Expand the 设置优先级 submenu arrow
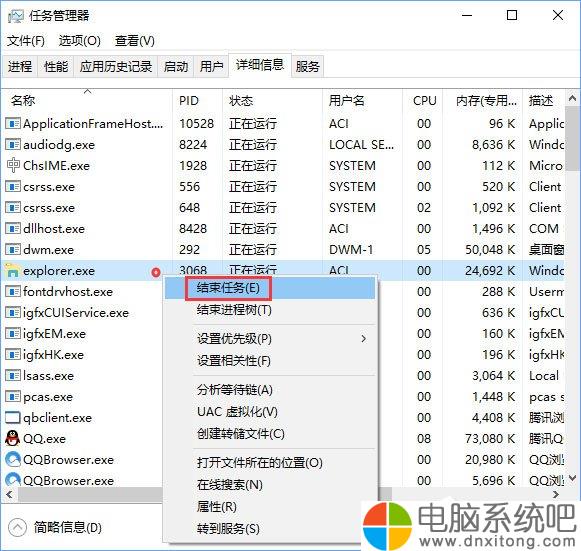Image resolution: width=581 pixels, height=551 pixels. pos(363,339)
